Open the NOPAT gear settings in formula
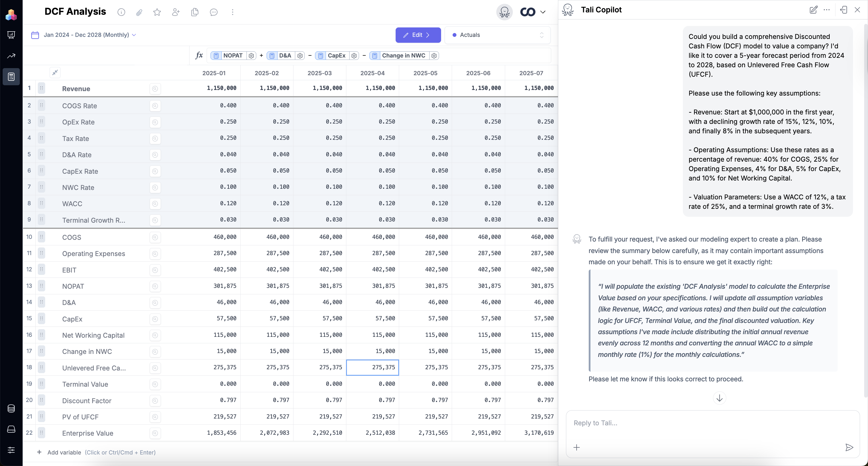The height and width of the screenshot is (466, 868). pos(251,55)
